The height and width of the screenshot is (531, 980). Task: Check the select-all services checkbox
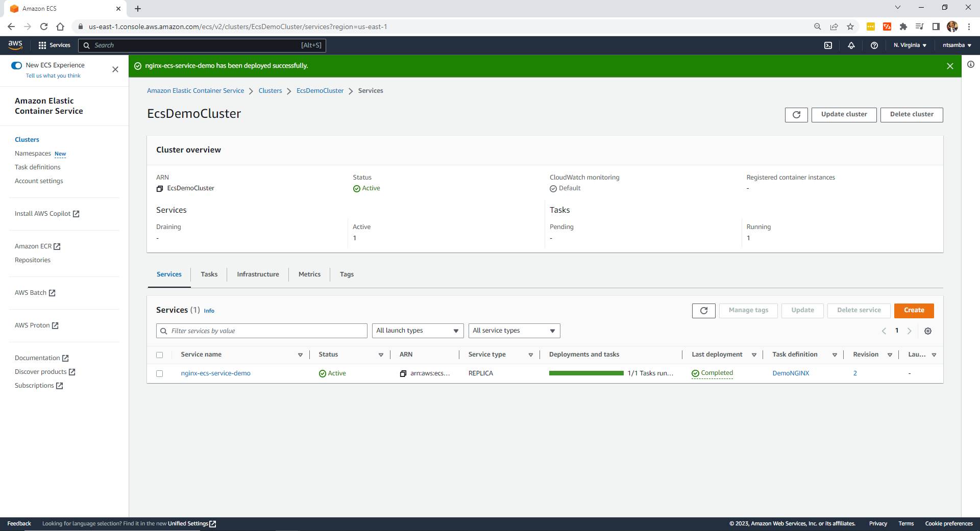tap(160, 355)
